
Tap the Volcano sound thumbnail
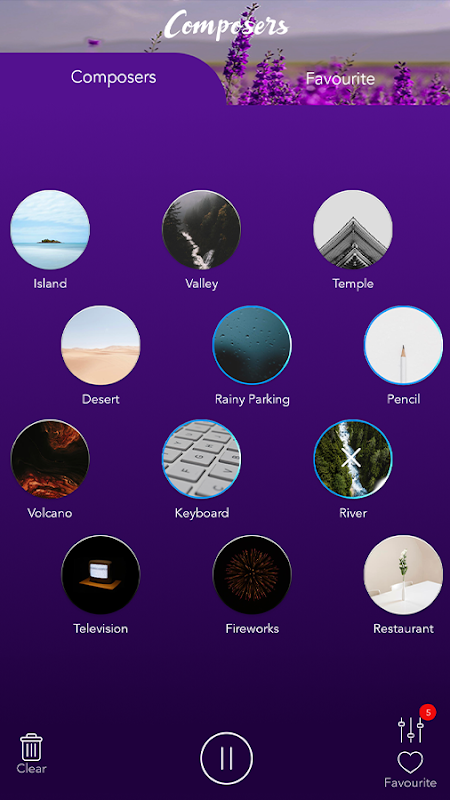(x=50, y=458)
